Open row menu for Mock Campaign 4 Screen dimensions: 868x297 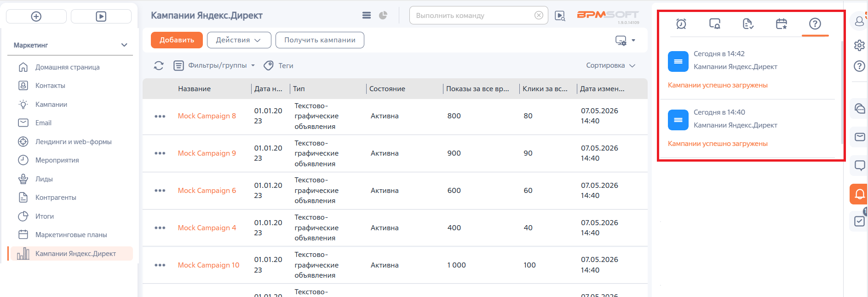pos(160,228)
